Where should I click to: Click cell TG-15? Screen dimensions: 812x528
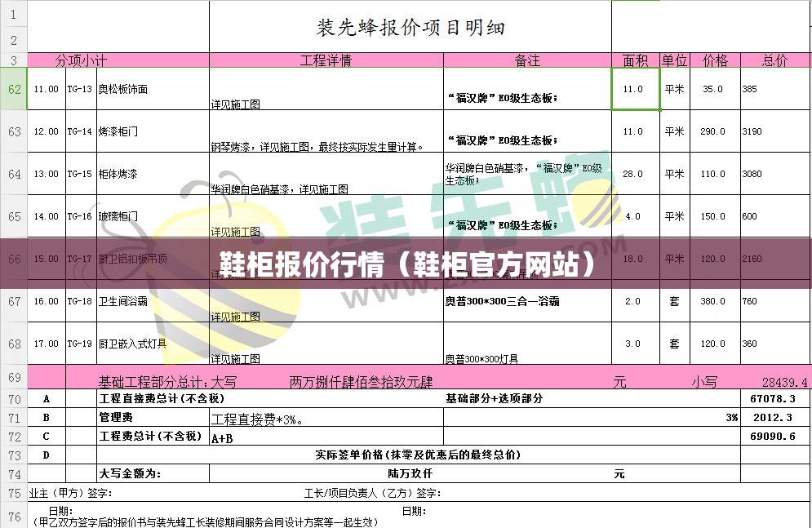(81, 174)
